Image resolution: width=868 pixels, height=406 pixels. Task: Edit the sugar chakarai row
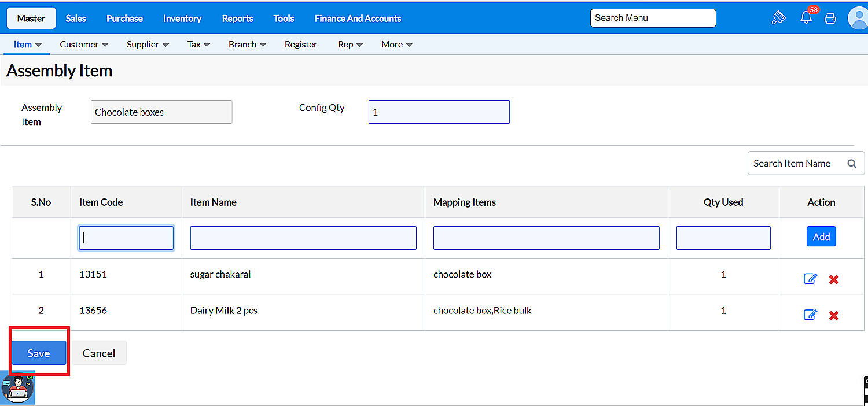tap(810, 279)
